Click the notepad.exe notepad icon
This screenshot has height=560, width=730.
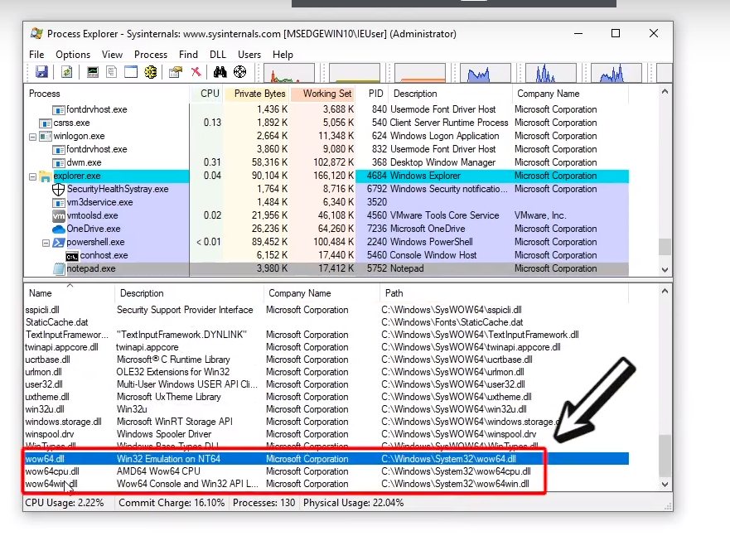[x=59, y=269]
